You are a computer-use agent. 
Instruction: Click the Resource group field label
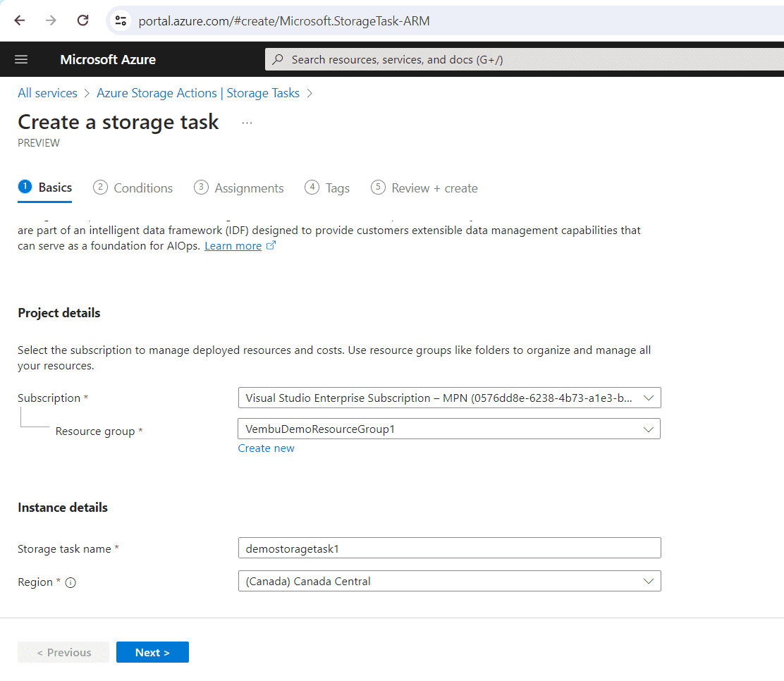95,431
